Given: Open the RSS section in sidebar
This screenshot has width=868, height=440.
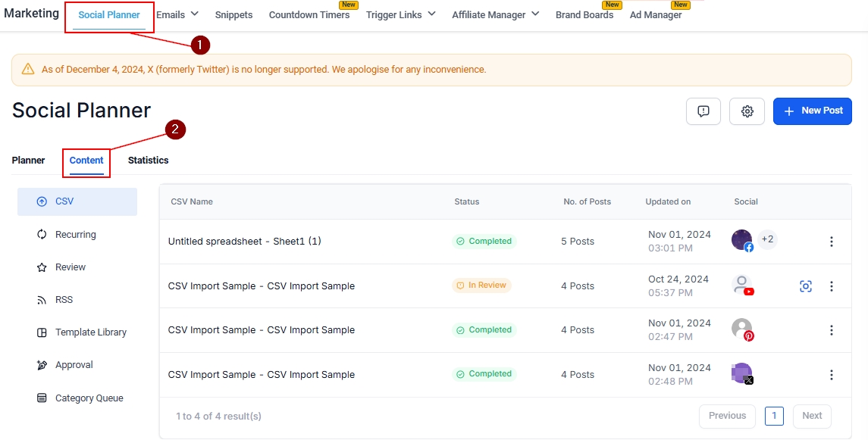Looking at the screenshot, I should click(x=64, y=300).
